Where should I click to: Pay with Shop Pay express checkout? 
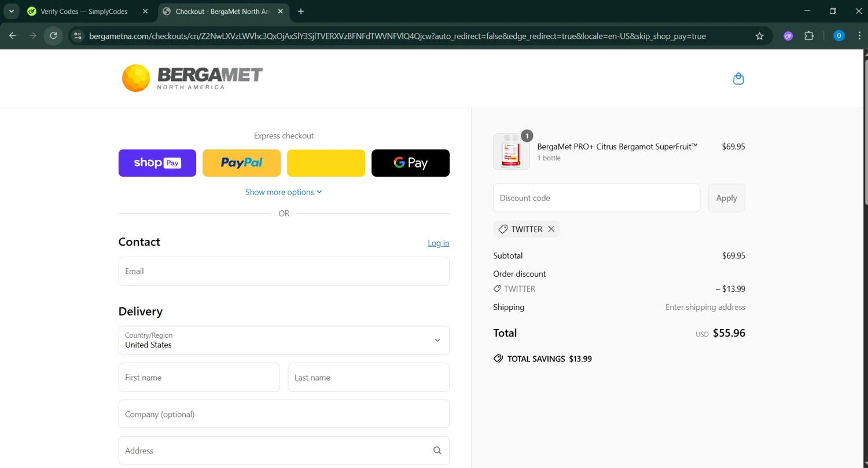click(157, 163)
